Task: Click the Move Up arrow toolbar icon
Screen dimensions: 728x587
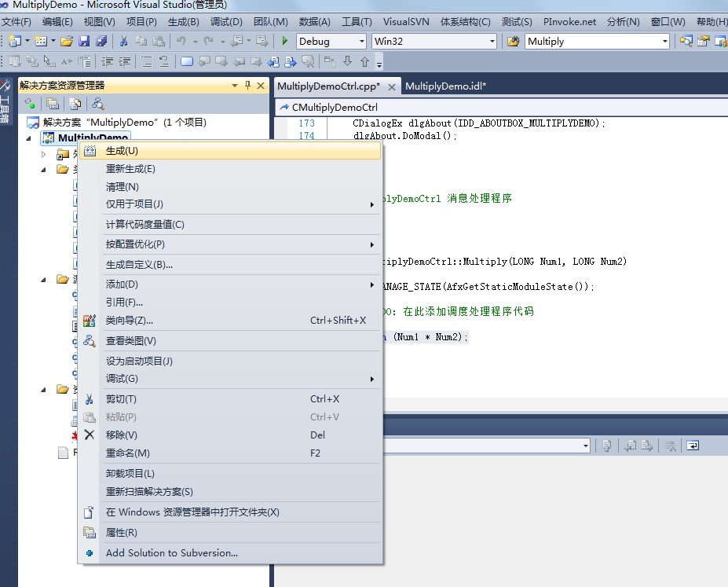Action: (x=365, y=61)
